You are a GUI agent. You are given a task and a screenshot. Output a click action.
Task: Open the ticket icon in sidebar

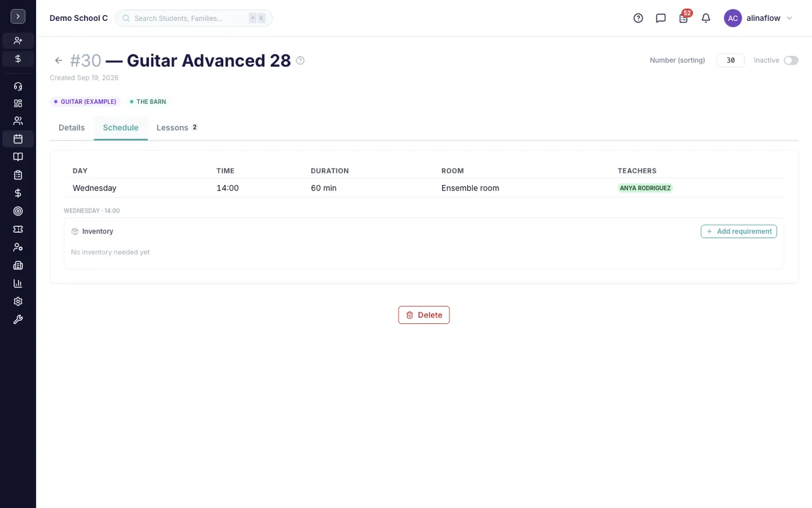18,229
